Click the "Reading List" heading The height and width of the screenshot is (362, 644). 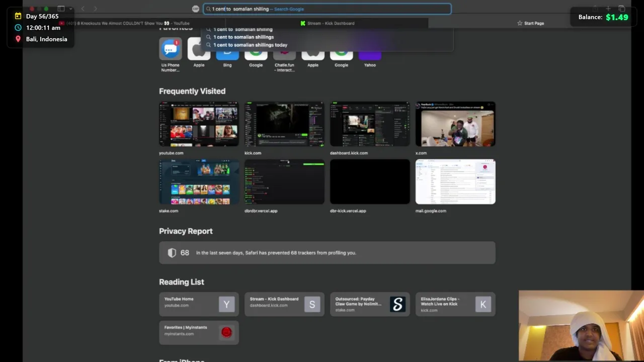click(181, 282)
